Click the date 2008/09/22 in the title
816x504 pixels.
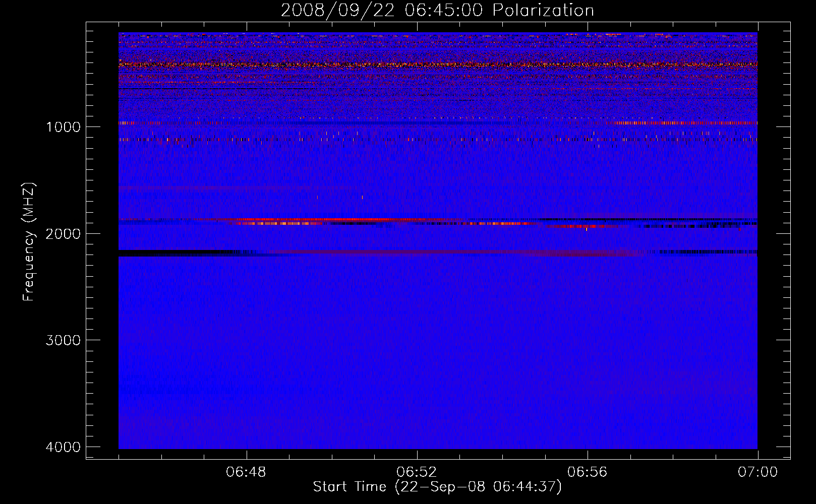[x=338, y=11]
